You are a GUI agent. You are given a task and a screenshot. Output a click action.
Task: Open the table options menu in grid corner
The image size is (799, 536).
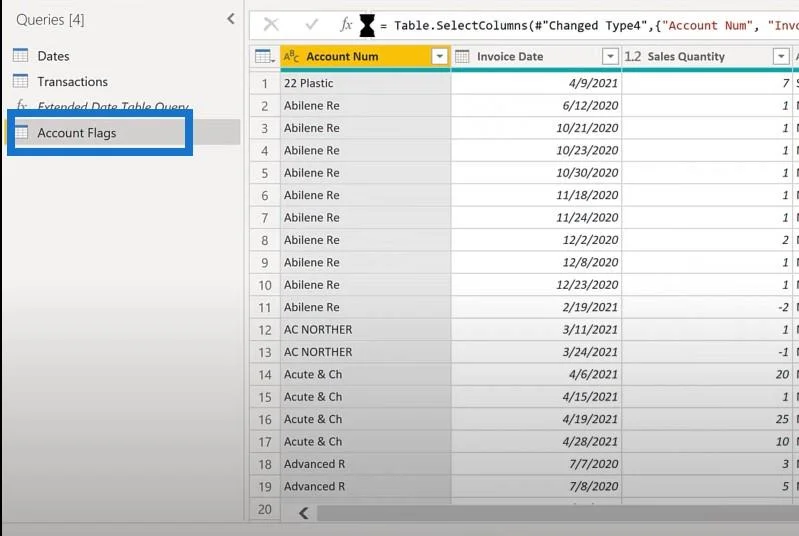pyautogui.click(x=264, y=57)
